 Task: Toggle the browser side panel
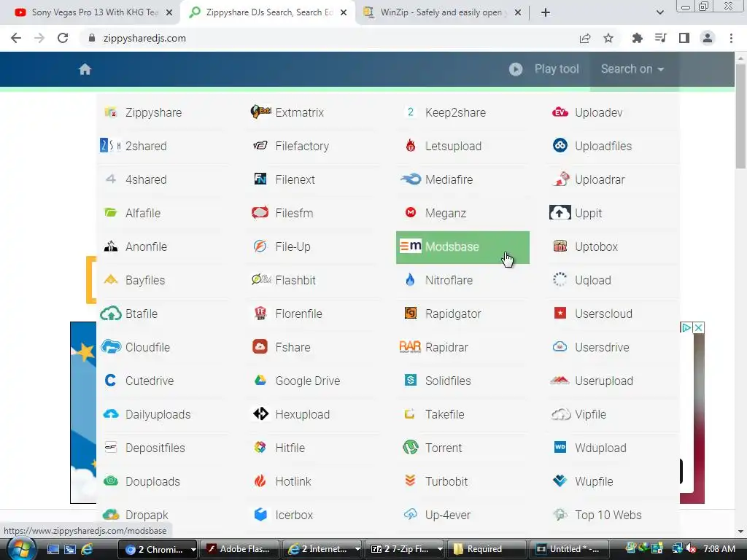684,38
